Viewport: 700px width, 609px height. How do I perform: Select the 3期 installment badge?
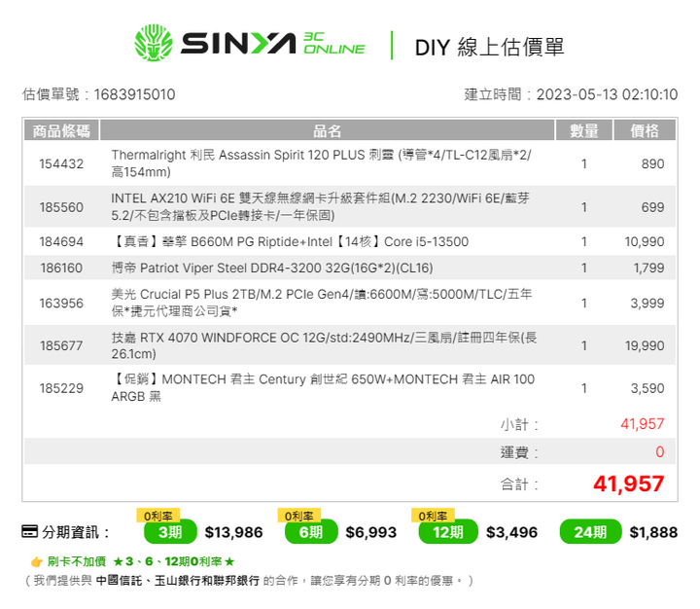click(170, 532)
